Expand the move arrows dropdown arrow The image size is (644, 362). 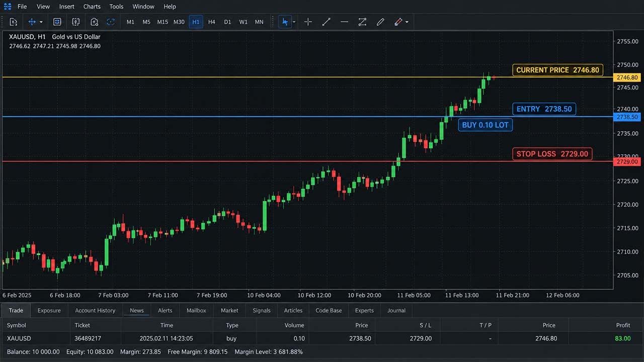(41, 22)
